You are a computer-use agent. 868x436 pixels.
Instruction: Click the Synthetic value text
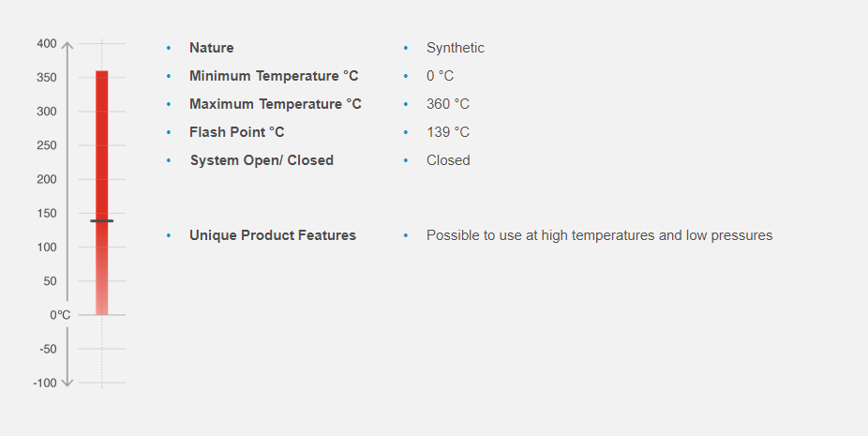click(x=456, y=48)
